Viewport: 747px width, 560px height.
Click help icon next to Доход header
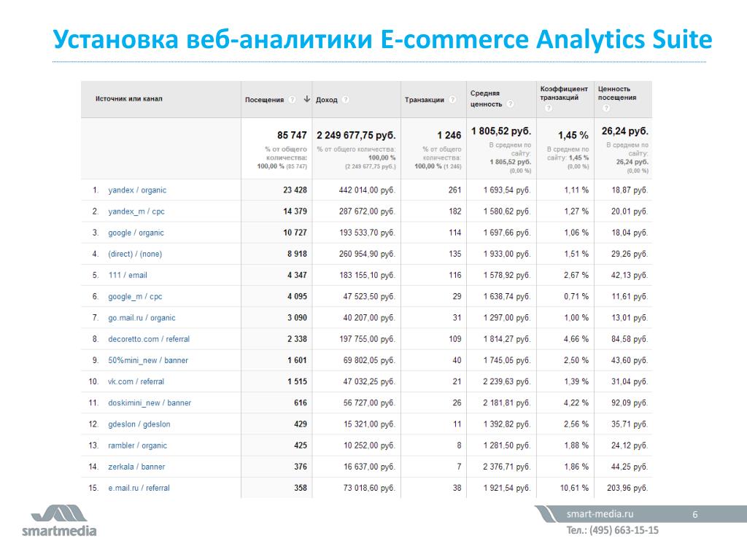click(x=345, y=99)
